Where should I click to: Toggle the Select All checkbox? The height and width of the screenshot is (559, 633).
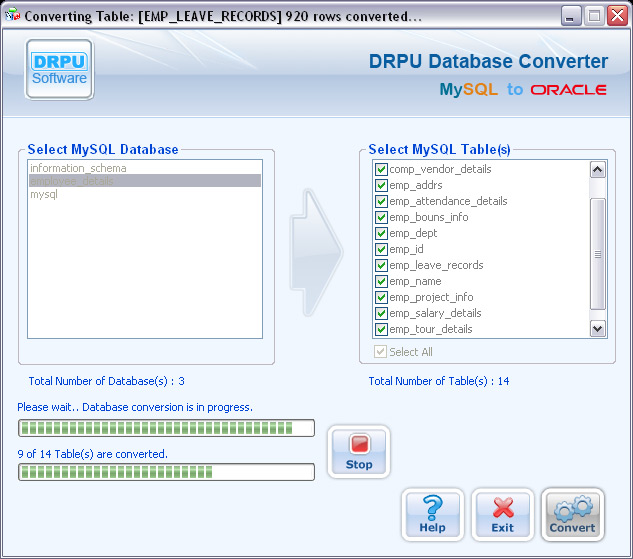click(x=381, y=352)
